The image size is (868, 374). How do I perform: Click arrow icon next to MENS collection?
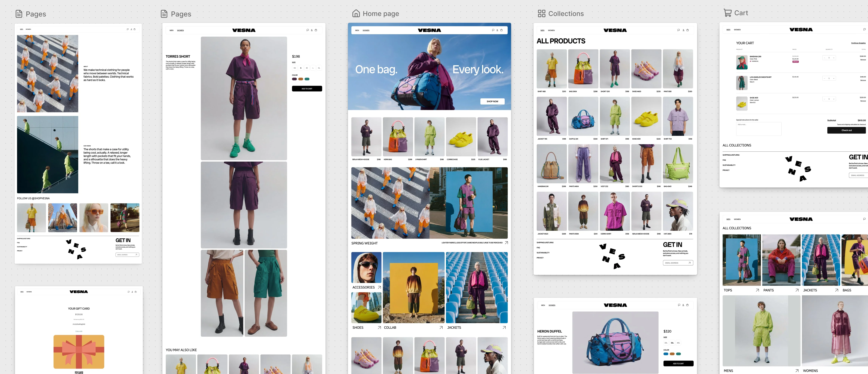797,371
